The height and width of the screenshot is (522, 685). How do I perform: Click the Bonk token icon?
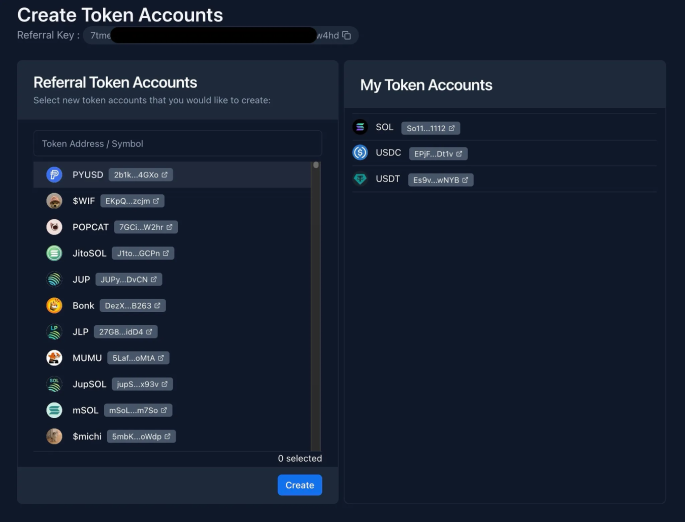54,305
